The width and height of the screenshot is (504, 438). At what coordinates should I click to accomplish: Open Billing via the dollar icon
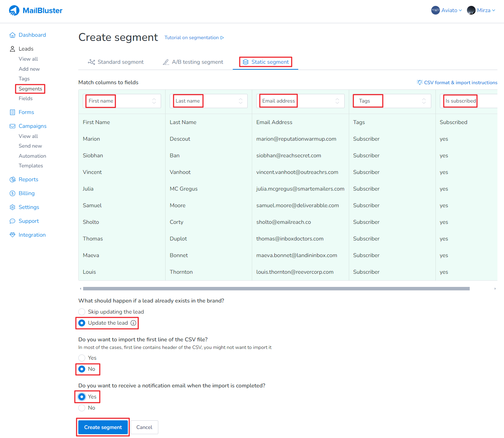(x=12, y=193)
